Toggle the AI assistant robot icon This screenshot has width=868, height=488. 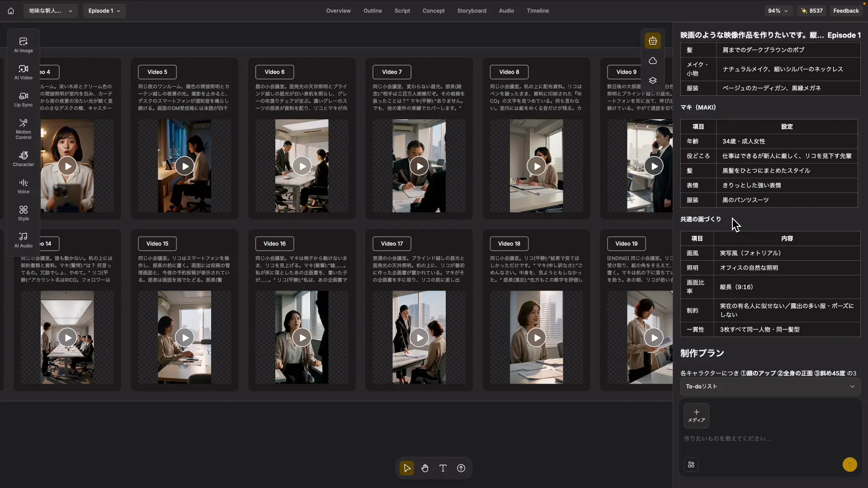click(653, 41)
